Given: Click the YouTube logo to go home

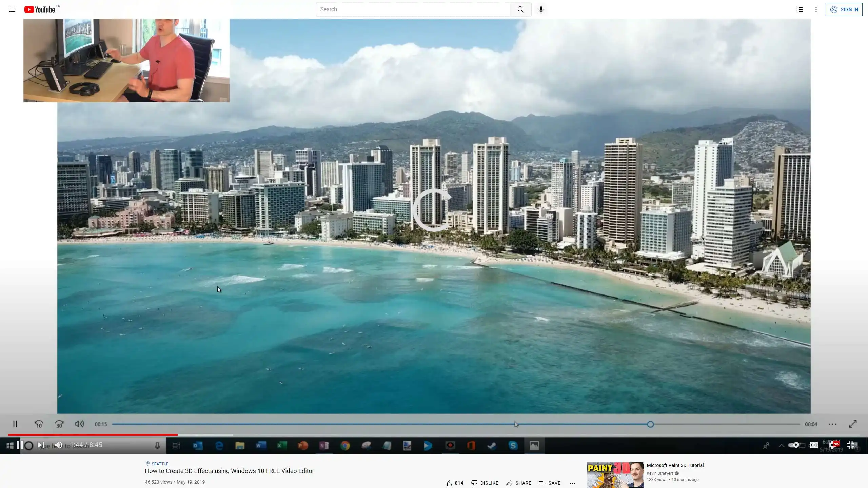Looking at the screenshot, I should [x=40, y=9].
